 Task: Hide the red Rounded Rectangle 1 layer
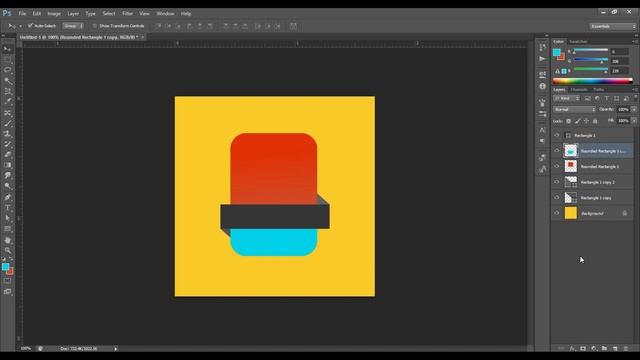point(557,166)
